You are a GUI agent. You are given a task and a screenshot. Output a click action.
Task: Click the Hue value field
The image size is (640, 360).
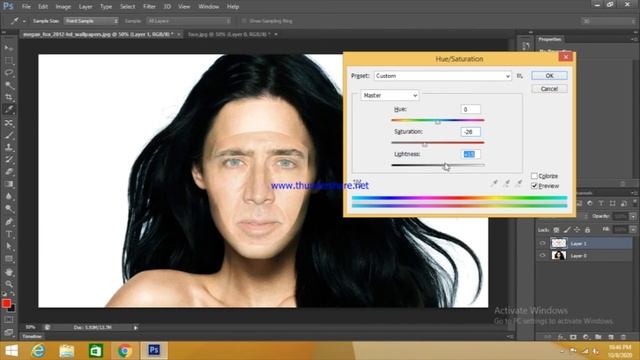click(x=470, y=109)
